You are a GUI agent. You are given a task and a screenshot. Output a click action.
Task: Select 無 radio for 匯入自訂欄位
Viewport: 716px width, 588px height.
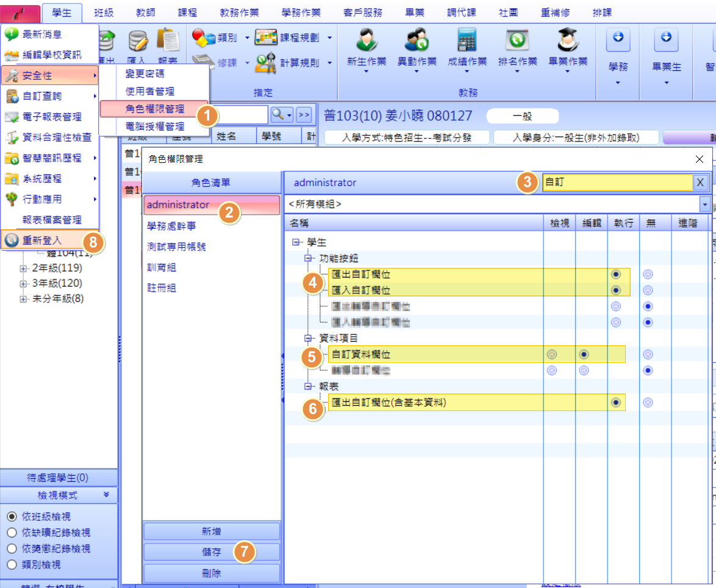(x=648, y=290)
